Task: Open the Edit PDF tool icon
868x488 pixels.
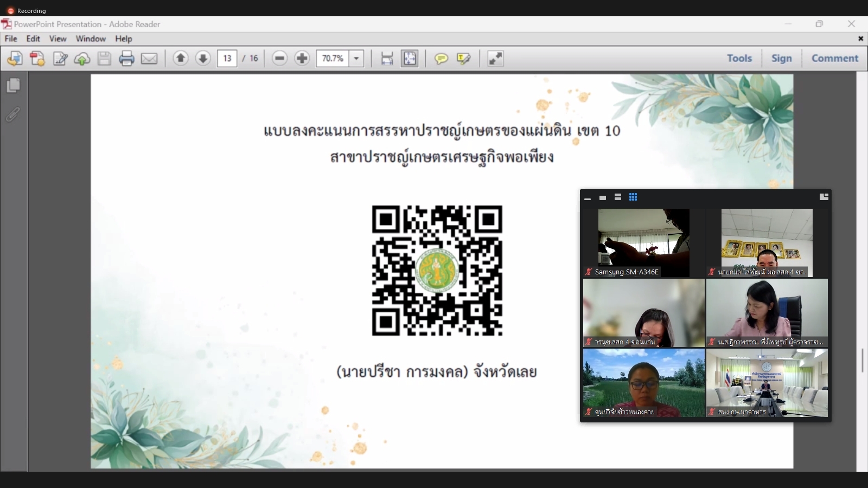Action: point(60,59)
